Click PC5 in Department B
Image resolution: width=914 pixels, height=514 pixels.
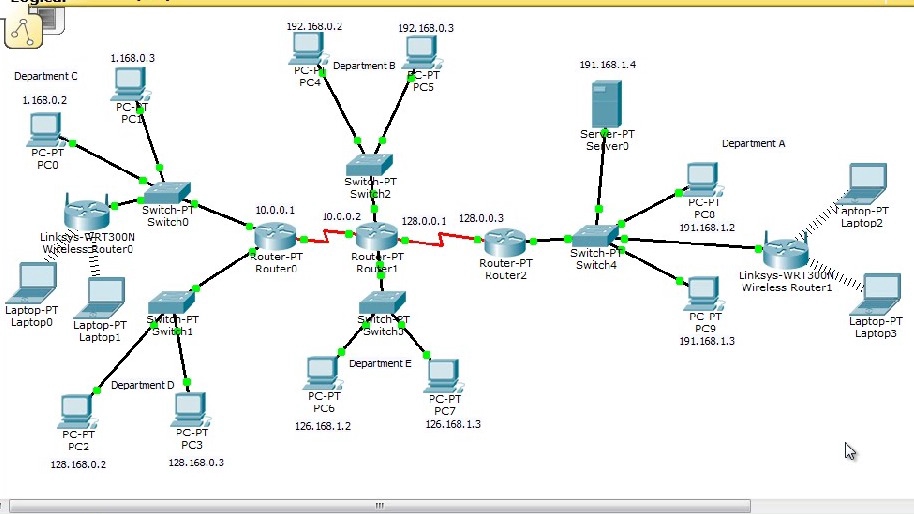421,52
